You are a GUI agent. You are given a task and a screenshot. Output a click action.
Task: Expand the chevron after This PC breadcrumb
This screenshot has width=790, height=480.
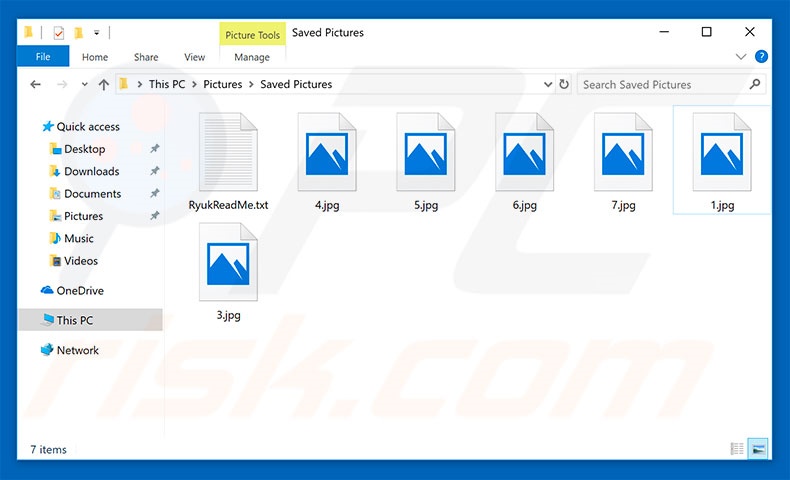[194, 84]
